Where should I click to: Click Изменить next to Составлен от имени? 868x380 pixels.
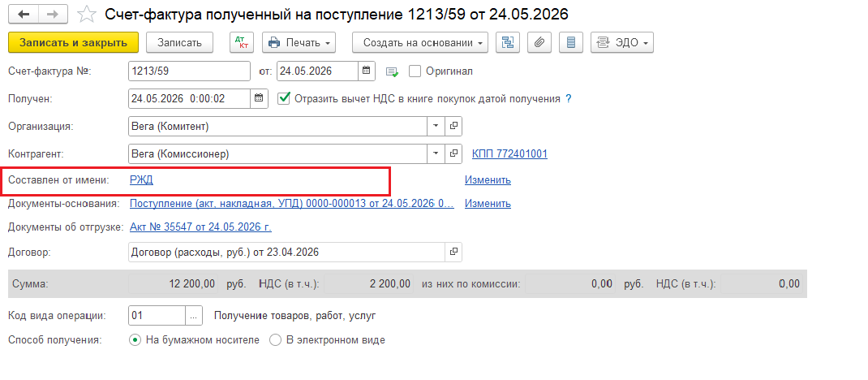coord(488,179)
